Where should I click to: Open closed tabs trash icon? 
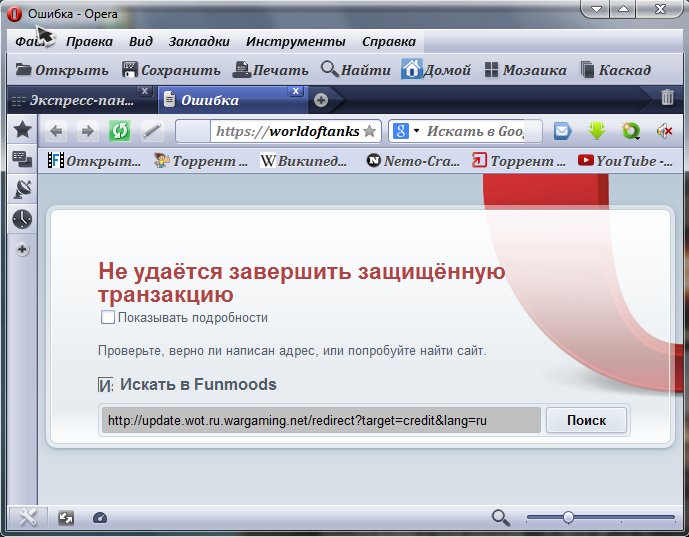[x=667, y=97]
